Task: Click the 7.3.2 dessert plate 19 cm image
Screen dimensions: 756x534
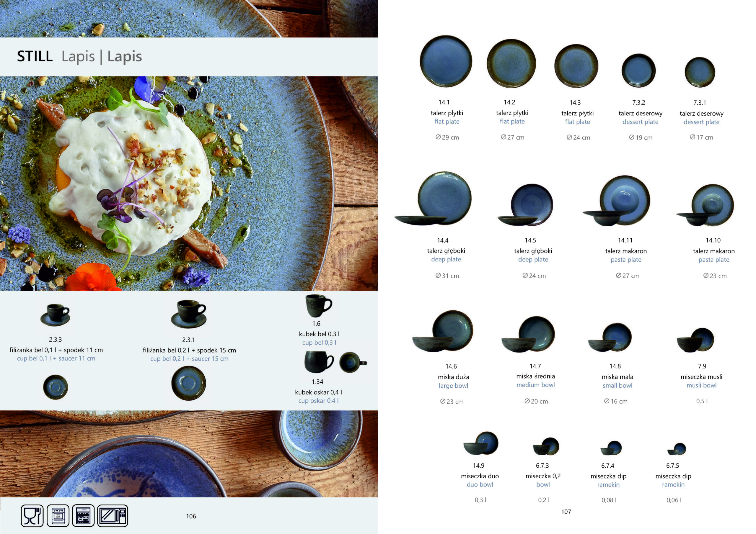Action: 638,71
